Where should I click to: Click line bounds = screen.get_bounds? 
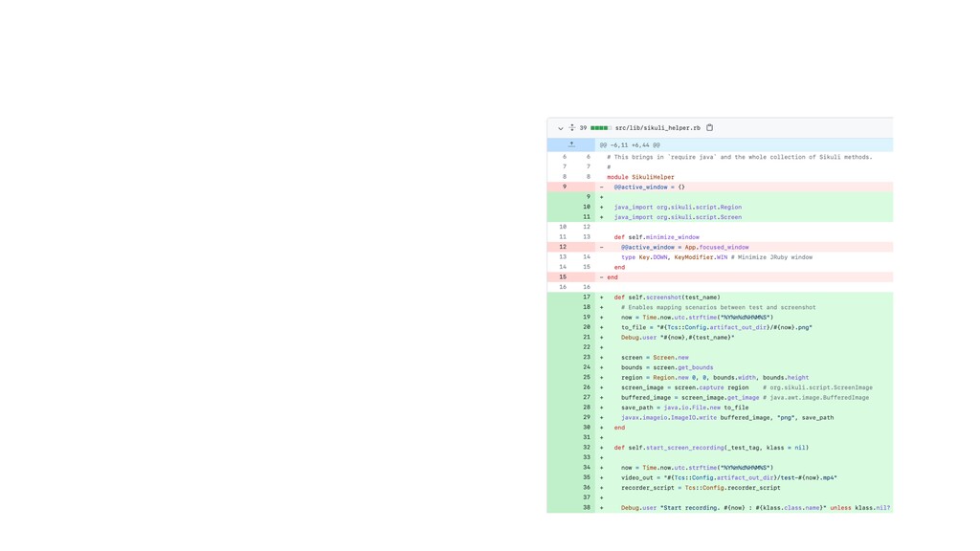667,367
